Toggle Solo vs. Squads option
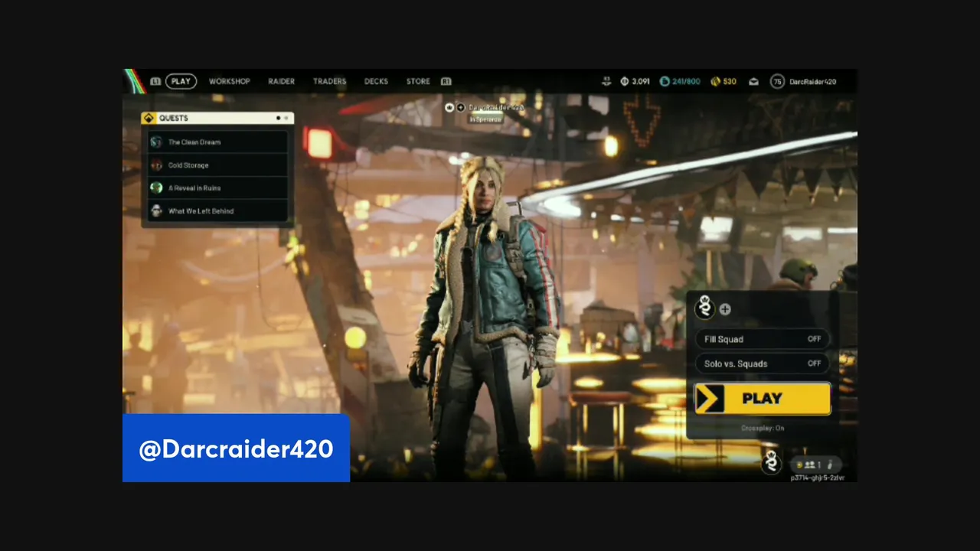The width and height of the screenshot is (980, 551). [x=762, y=364]
